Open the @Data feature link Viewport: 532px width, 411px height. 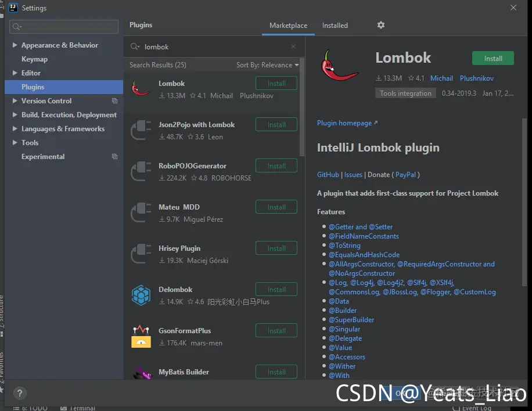339,301
